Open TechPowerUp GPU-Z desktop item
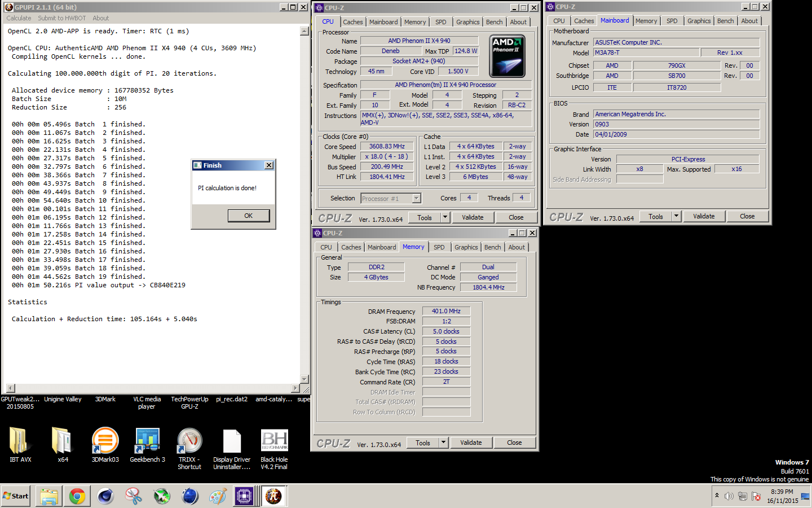The height and width of the screenshot is (508, 812). click(x=189, y=402)
